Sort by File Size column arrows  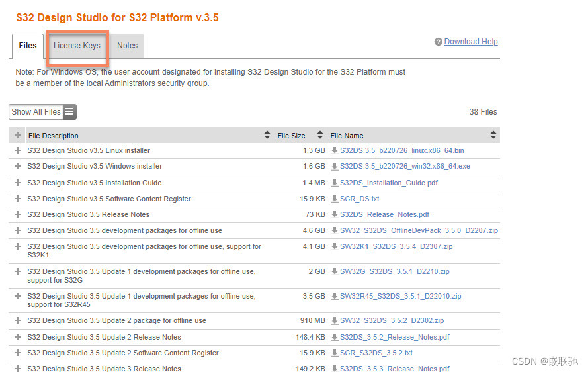[x=320, y=135]
